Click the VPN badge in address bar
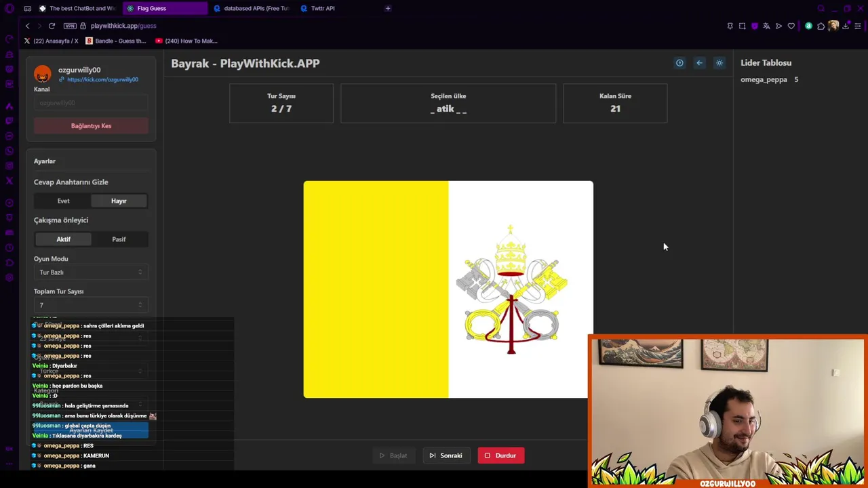Screen dimensions: 868x488 [70, 26]
